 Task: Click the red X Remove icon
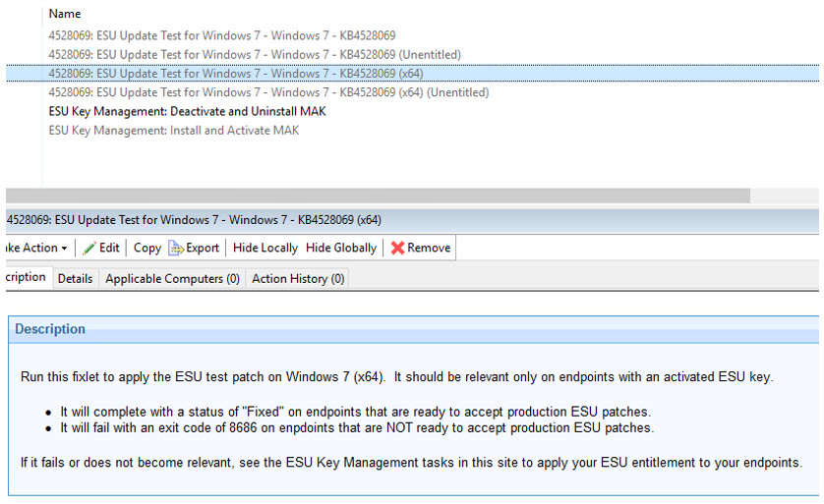tap(397, 248)
